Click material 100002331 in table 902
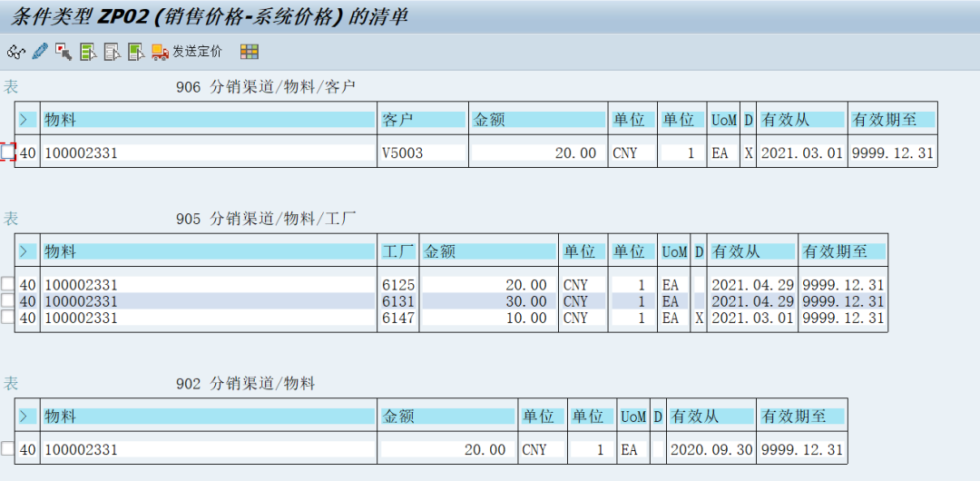 (209, 450)
